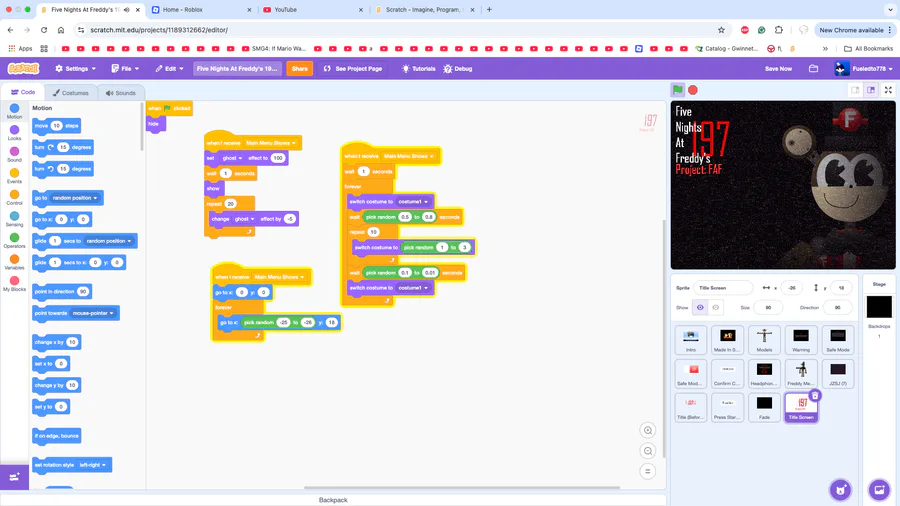Select the Variables block category
900x506 pixels.
[x=14, y=262]
